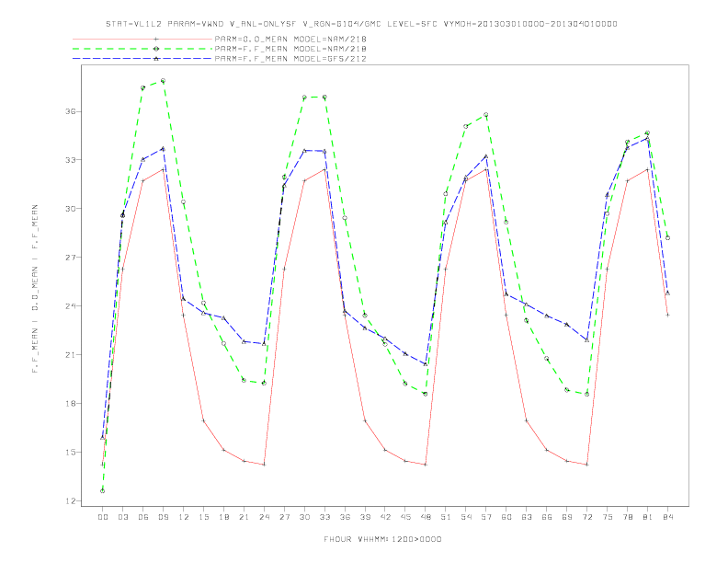Click x-axis forecast hour label 33
This screenshot has width=728, height=563.
324,517
